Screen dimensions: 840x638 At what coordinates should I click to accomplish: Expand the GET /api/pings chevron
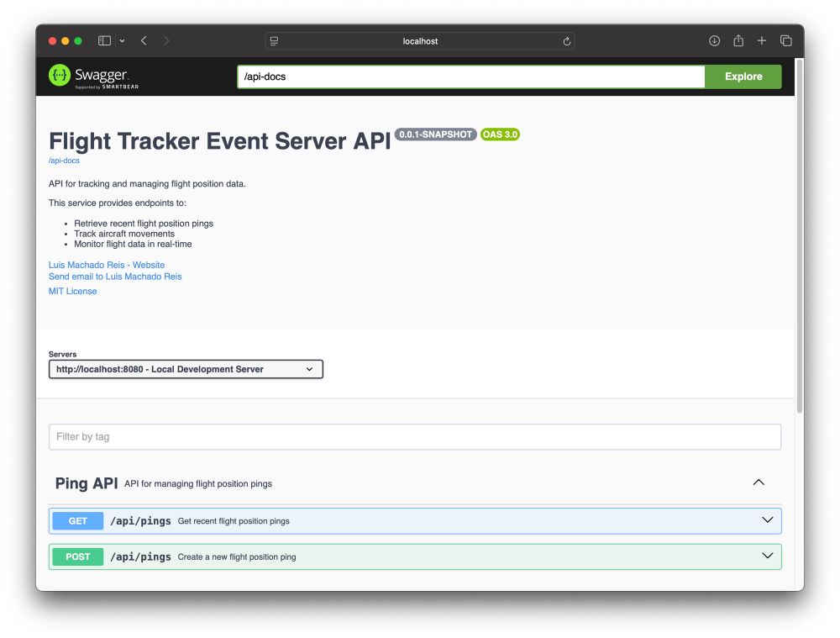click(x=767, y=520)
